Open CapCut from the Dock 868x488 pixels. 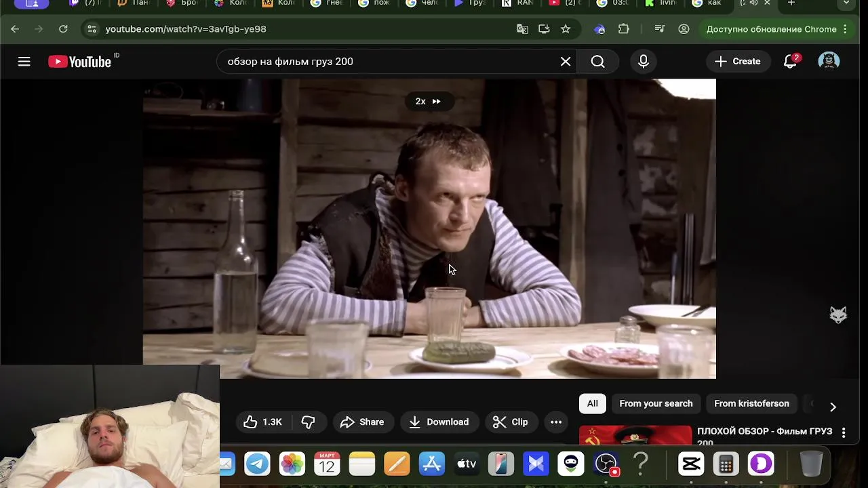pyautogui.click(x=691, y=464)
